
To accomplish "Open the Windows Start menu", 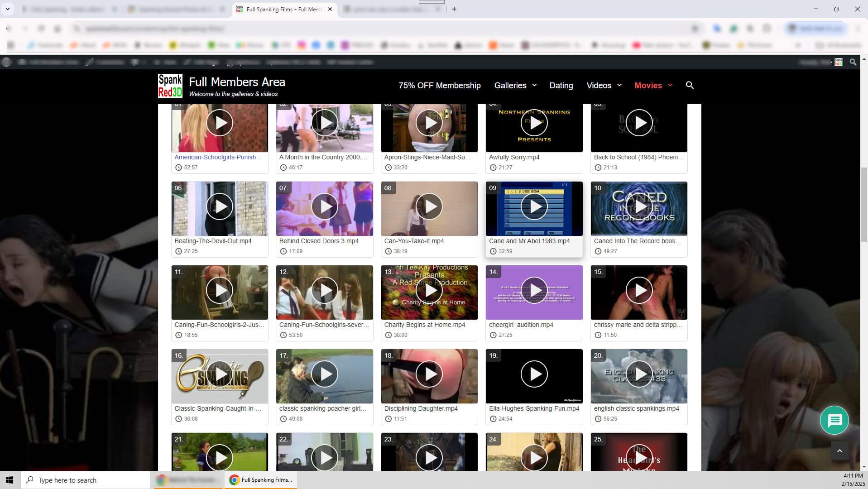I will pyautogui.click(x=10, y=480).
